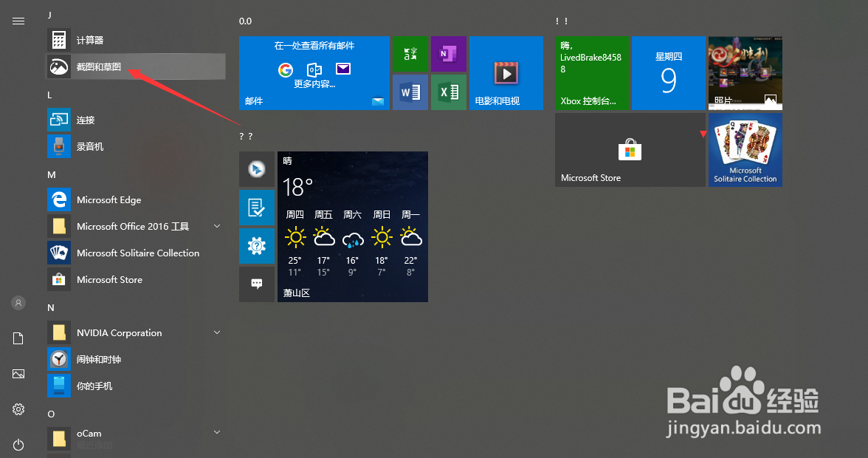
Task: Open the Photos tile (照片)
Action: (745, 73)
